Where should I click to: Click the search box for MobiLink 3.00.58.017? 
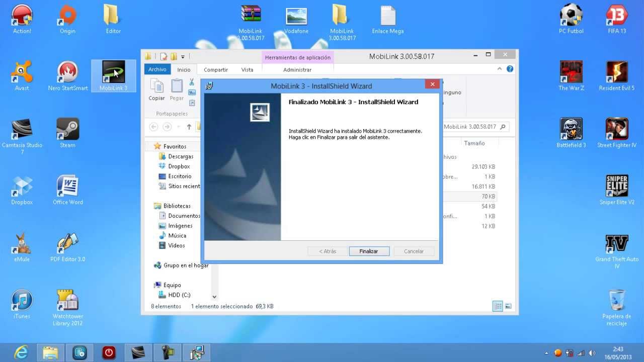point(475,127)
